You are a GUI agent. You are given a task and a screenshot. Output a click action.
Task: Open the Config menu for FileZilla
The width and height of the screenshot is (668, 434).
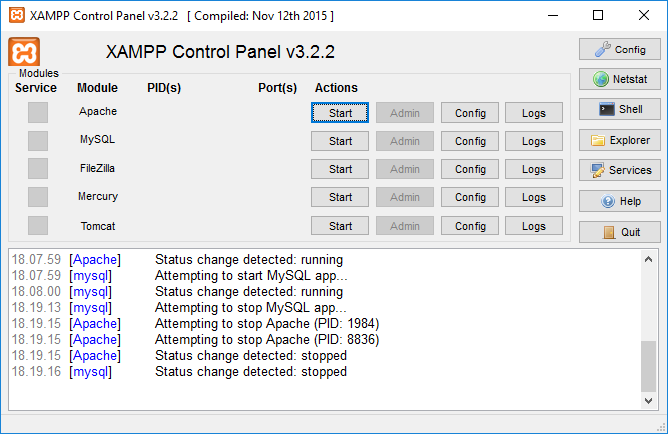pyautogui.click(x=470, y=169)
